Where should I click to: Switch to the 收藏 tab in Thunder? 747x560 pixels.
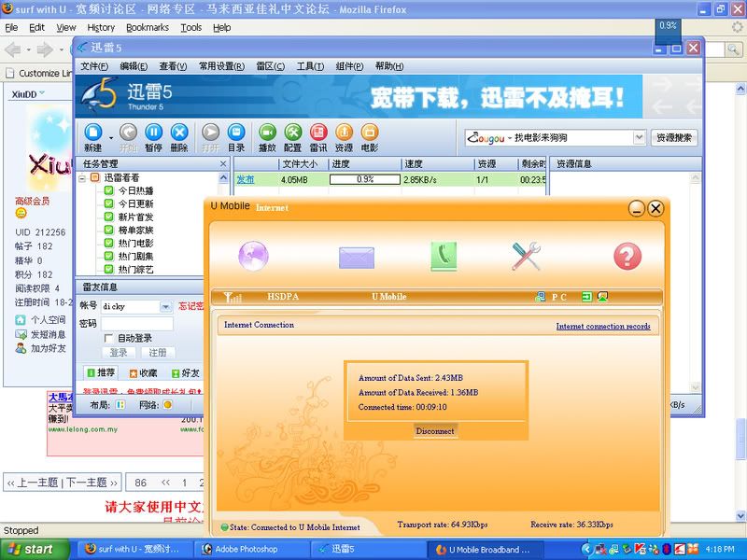click(144, 372)
